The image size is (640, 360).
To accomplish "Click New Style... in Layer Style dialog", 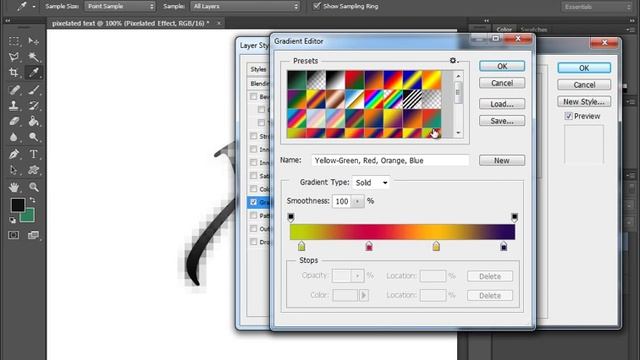I will 584,102.
